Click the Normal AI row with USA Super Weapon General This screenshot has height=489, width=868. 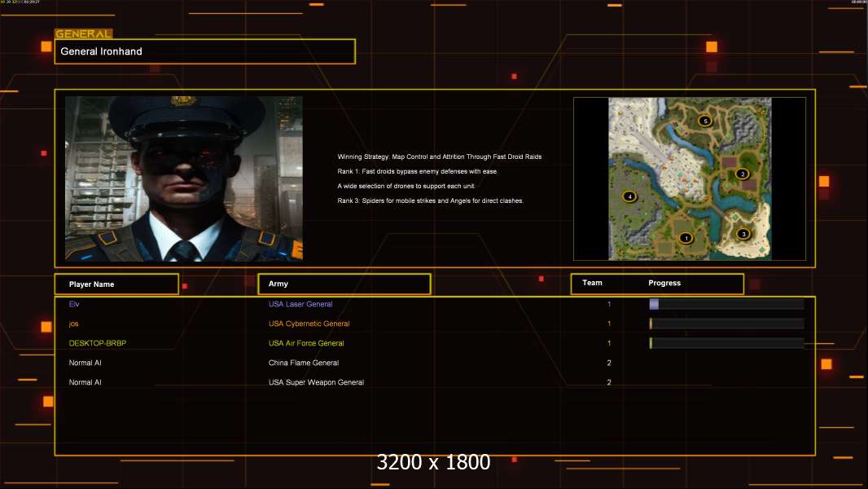tap(435, 382)
